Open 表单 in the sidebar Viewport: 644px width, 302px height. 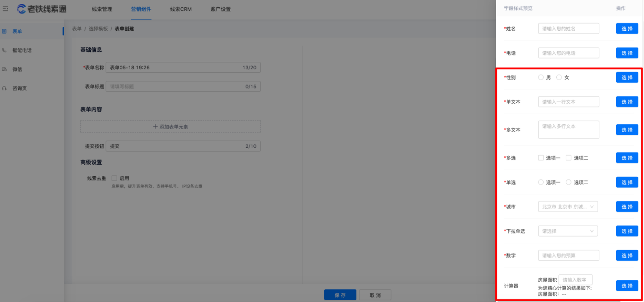[17, 31]
